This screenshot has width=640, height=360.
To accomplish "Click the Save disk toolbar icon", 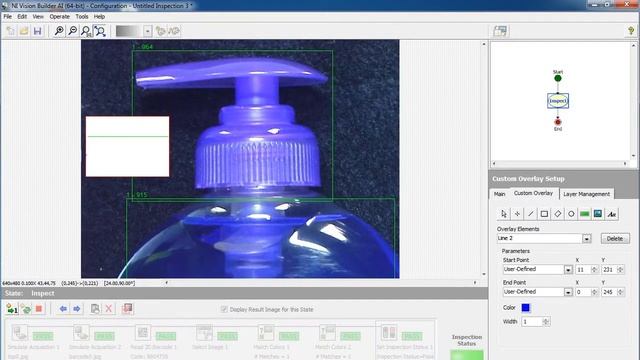I will point(38,31).
